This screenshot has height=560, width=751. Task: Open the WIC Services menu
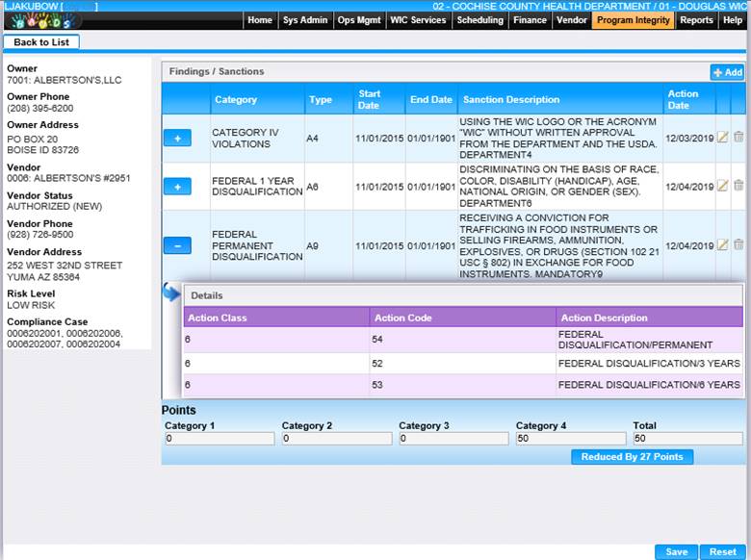click(418, 20)
